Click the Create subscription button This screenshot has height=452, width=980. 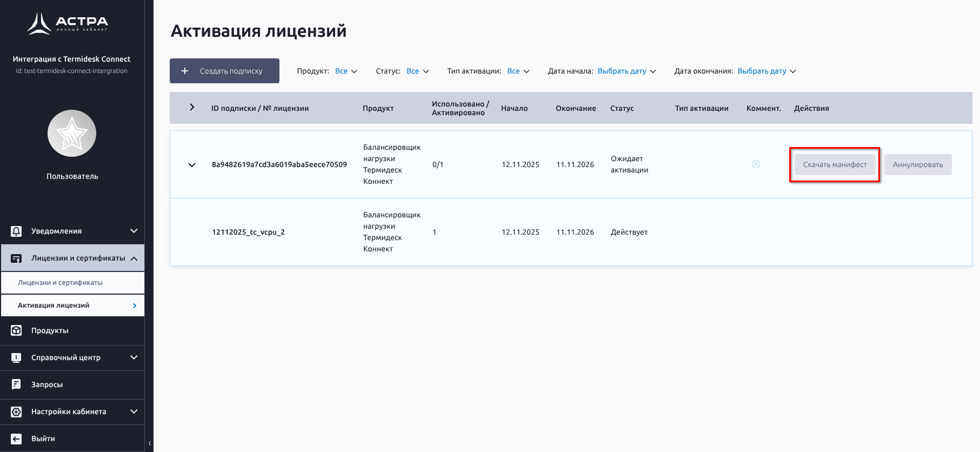[x=224, y=71]
